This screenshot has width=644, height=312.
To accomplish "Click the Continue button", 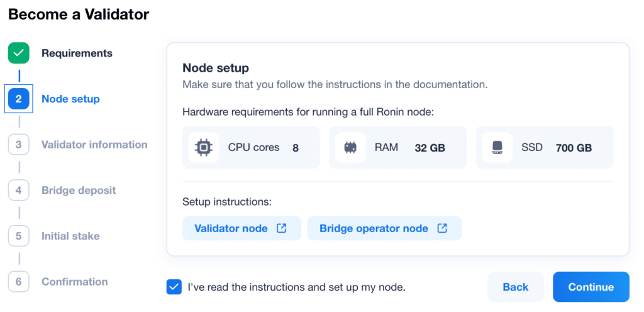I will pos(591,287).
